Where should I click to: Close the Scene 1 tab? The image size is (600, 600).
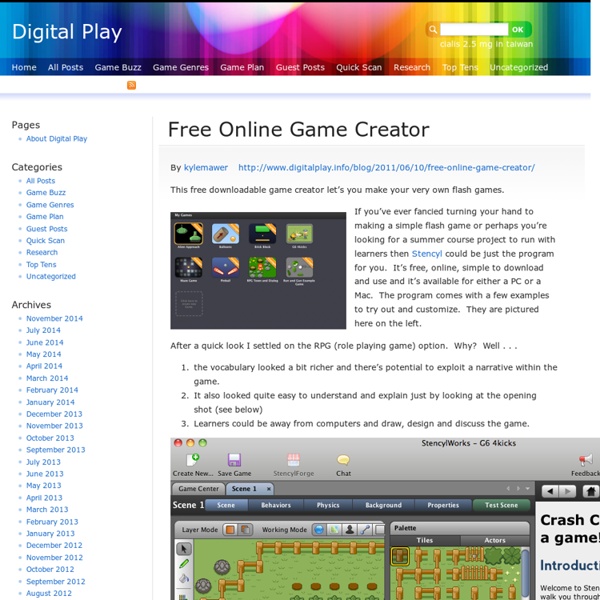[x=267, y=489]
